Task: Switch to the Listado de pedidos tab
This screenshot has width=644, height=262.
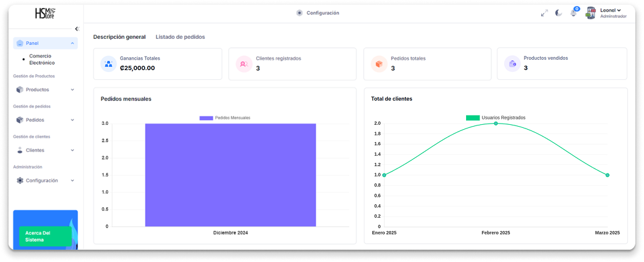Action: [180, 37]
